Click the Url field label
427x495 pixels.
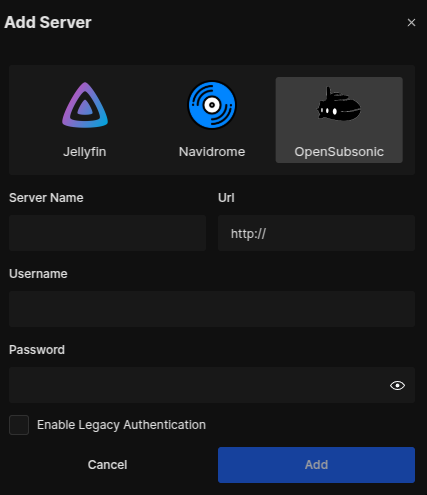point(226,198)
